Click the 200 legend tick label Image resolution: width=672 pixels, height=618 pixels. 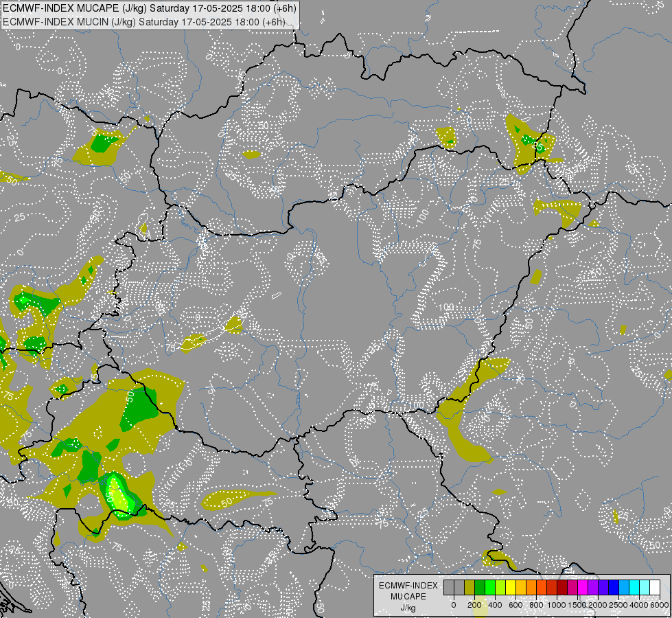point(474,605)
